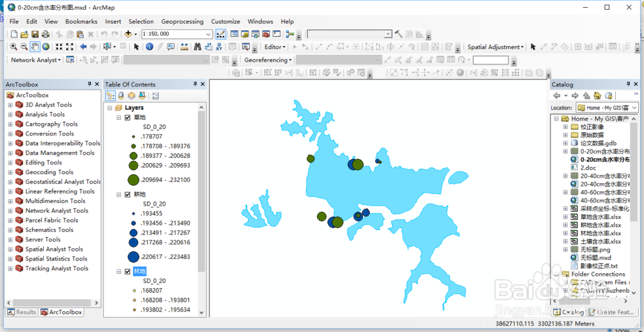Toggle visibility of the 草地 layer
The height and width of the screenshot is (332, 644).
[x=128, y=117]
